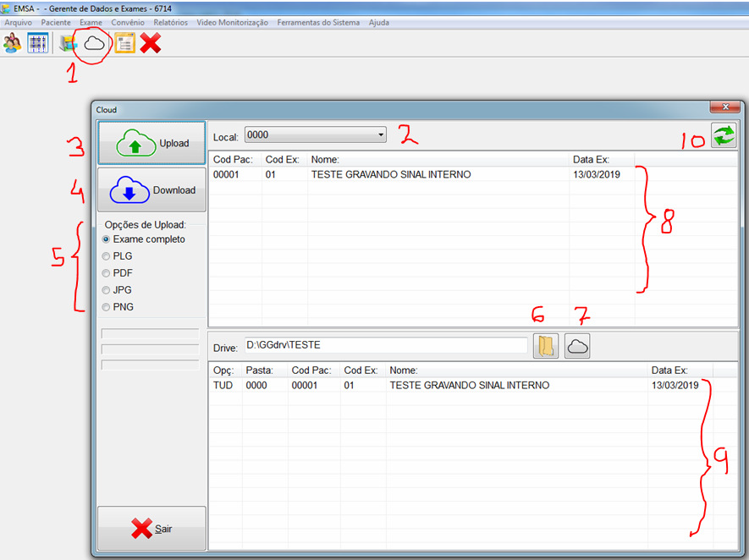The width and height of the screenshot is (749, 560).
Task: Open the Paciente menu
Action: point(56,22)
